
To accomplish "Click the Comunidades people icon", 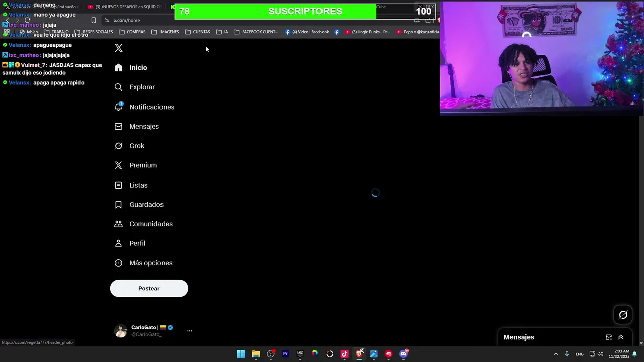I will [118, 224].
